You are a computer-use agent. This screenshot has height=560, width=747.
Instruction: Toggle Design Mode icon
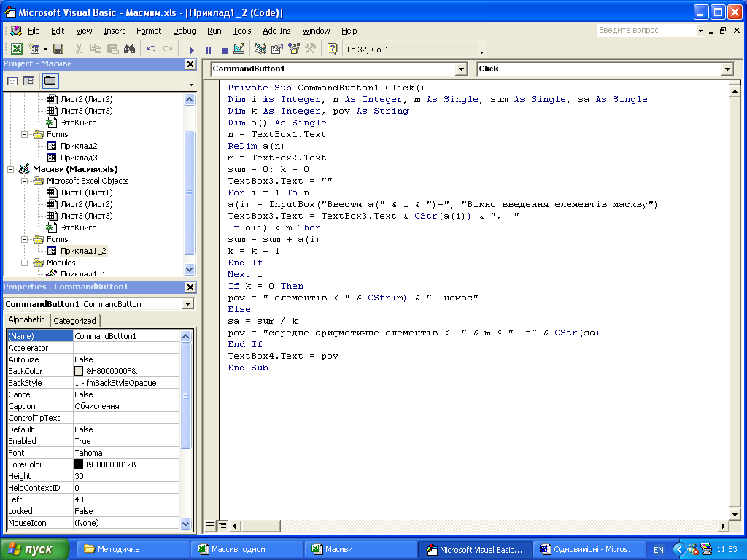(239, 49)
